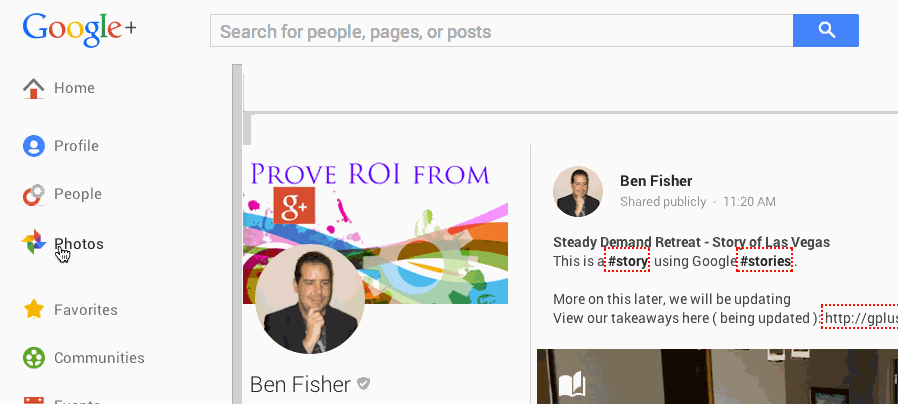The image size is (898, 404).
Task: Click the verified badge beside Ben Fisher
Action: [365, 384]
